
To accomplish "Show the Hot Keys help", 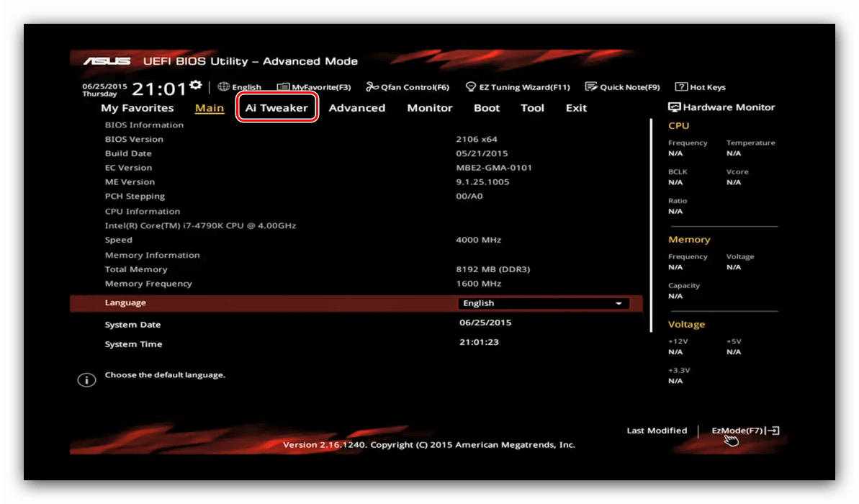I will [x=700, y=87].
